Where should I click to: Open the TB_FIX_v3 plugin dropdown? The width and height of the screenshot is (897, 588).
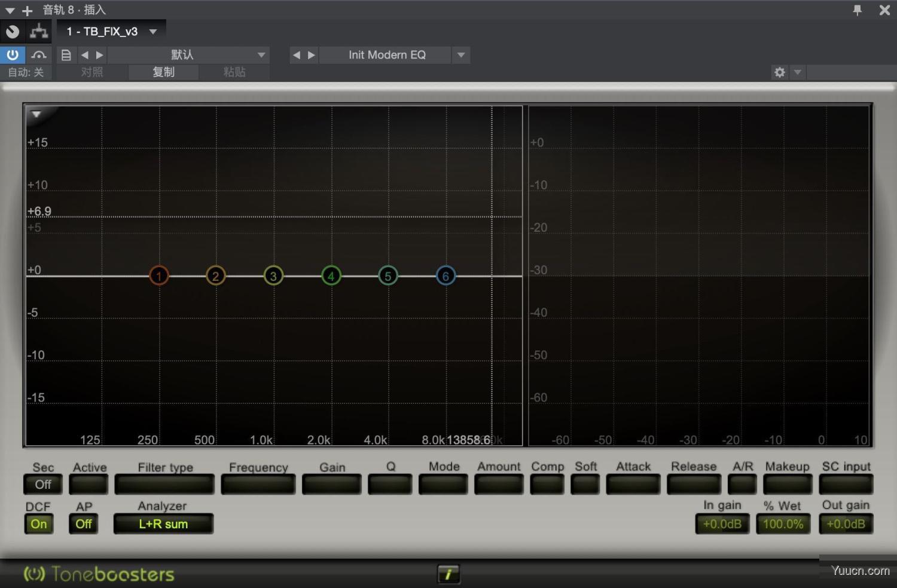point(111,31)
